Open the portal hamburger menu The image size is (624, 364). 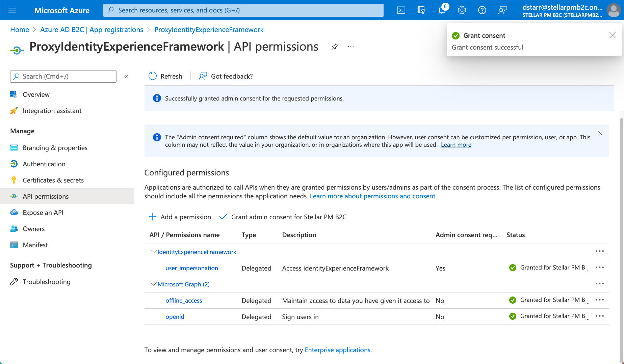(x=12, y=10)
